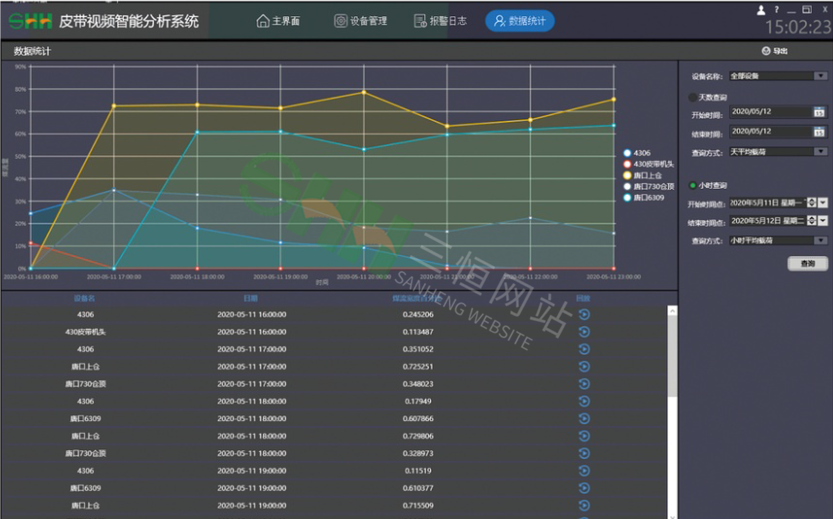Viewport: 833px width, 519px height.
Task: Click the user account icon in title bar
Action: click(761, 9)
